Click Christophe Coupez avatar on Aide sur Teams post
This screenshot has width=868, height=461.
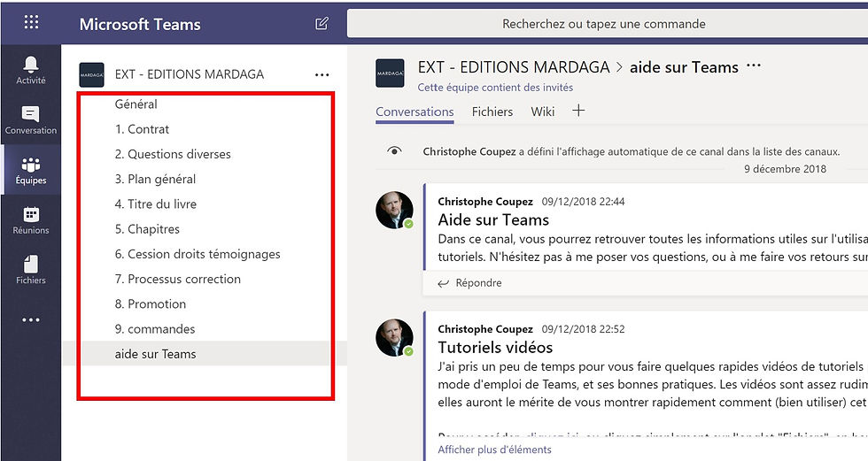pyautogui.click(x=394, y=210)
